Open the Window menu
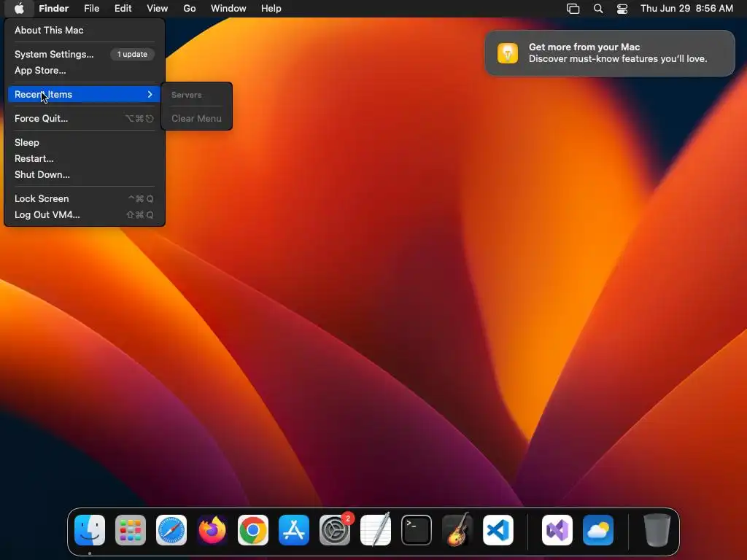Viewport: 747px width, 560px height. tap(228, 9)
